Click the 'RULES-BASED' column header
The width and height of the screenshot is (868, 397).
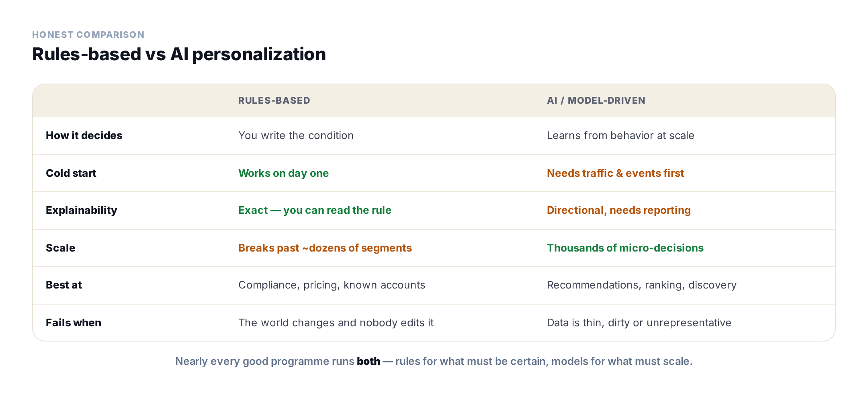(274, 100)
